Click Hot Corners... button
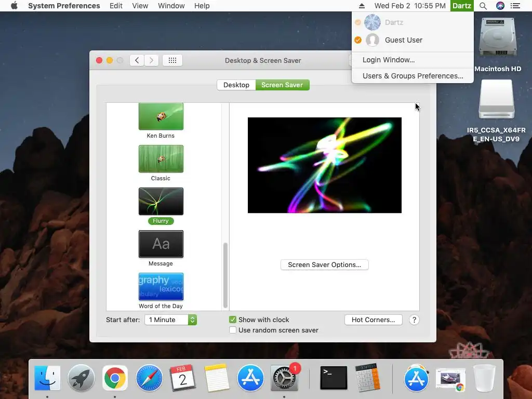This screenshot has height=399, width=532. click(x=373, y=320)
